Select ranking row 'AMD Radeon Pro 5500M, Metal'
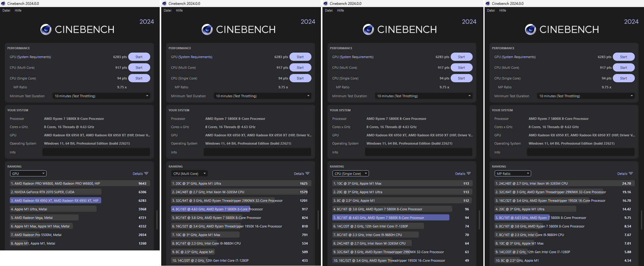The width and height of the screenshot is (644, 266). [x=80, y=235]
